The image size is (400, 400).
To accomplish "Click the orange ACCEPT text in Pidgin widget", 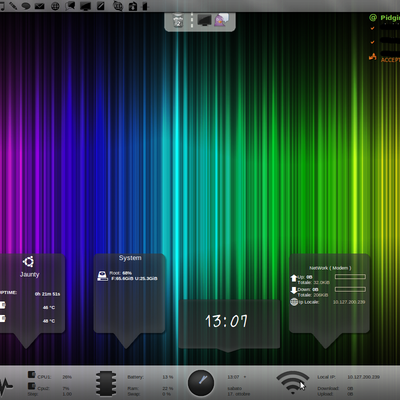I will point(390,60).
